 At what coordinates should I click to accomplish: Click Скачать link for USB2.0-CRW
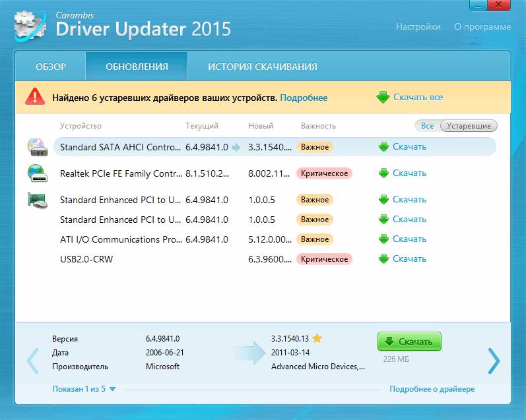409,259
